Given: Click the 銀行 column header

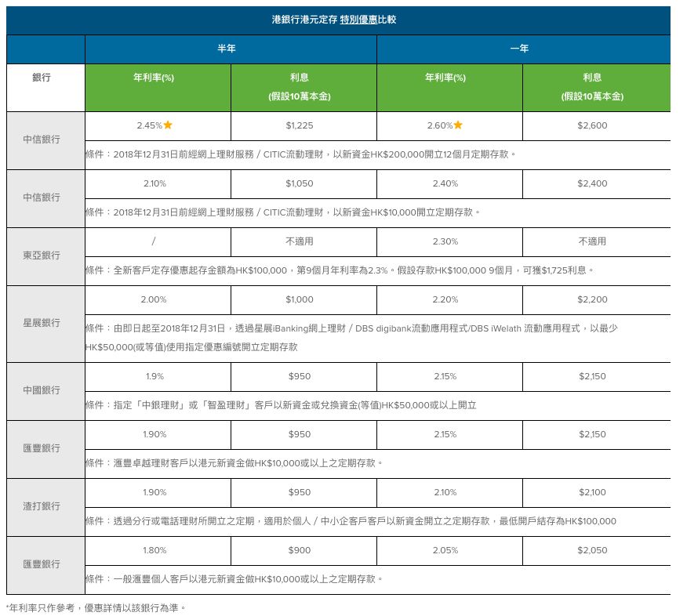Looking at the screenshot, I should (x=45, y=88).
